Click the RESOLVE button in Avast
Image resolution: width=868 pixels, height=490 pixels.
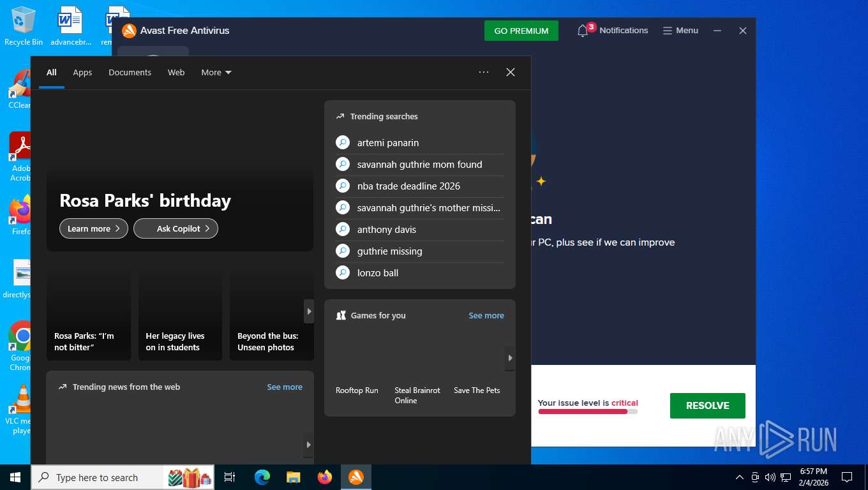pos(708,406)
